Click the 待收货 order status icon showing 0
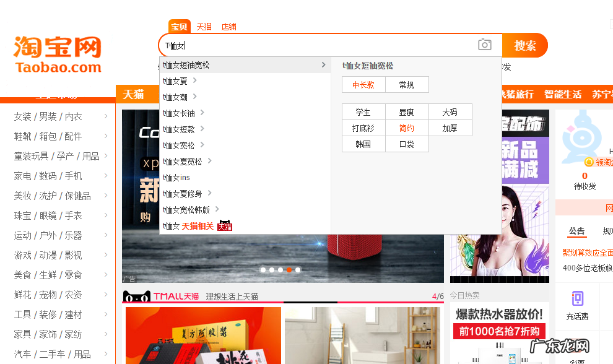Viewport: 613px width, 364px height. 585,179
